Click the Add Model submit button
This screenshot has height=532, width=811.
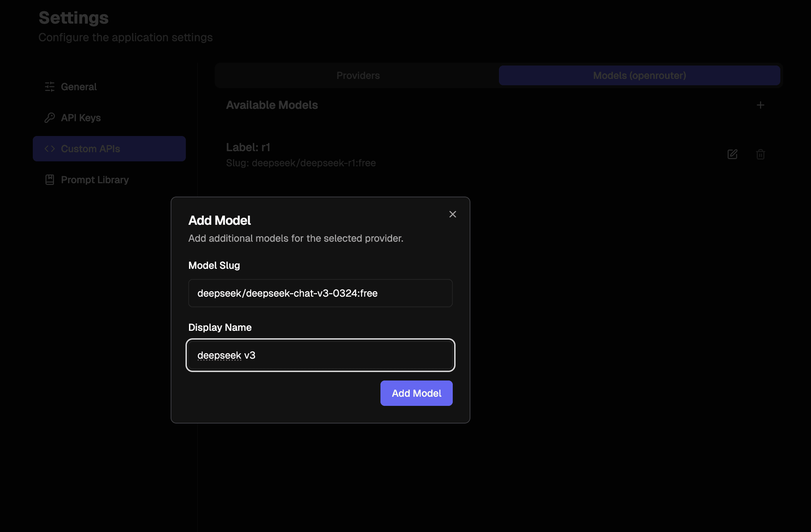416,393
